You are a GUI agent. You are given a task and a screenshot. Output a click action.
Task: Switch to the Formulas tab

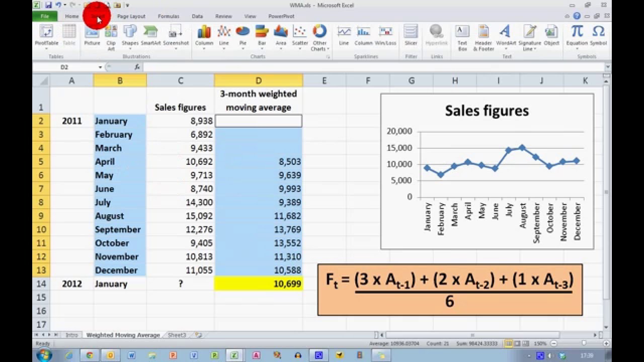click(169, 16)
